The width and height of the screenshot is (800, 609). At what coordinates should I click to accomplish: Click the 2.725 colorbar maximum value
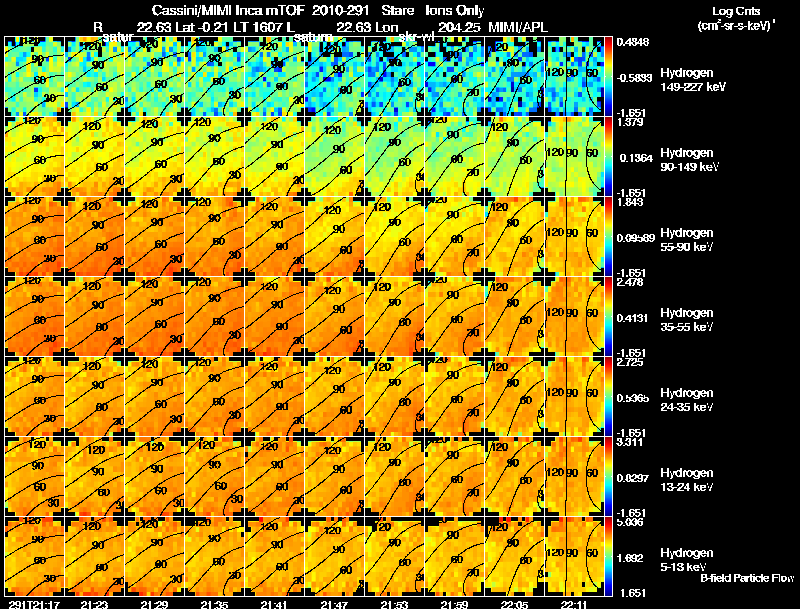tap(630, 363)
